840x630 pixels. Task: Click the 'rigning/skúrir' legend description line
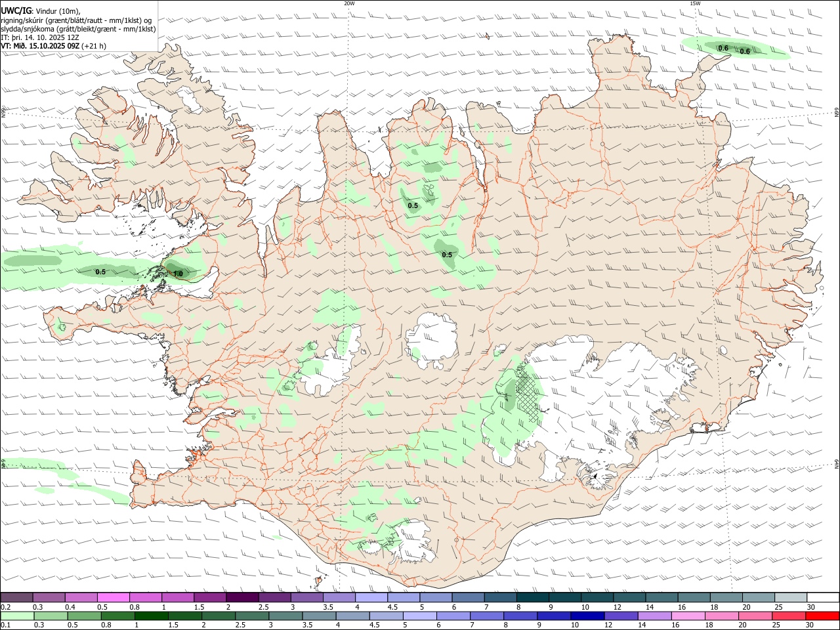point(76,20)
